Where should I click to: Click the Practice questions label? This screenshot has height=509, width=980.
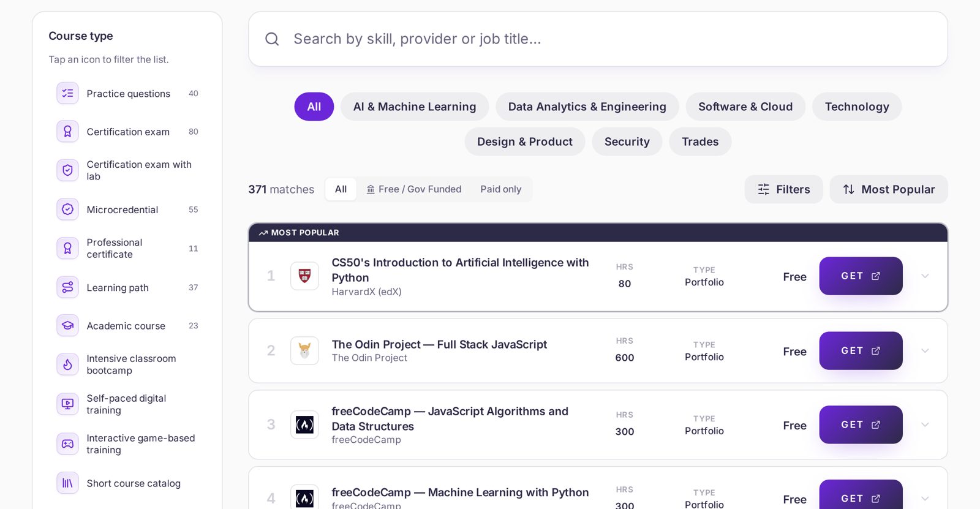coord(129,94)
